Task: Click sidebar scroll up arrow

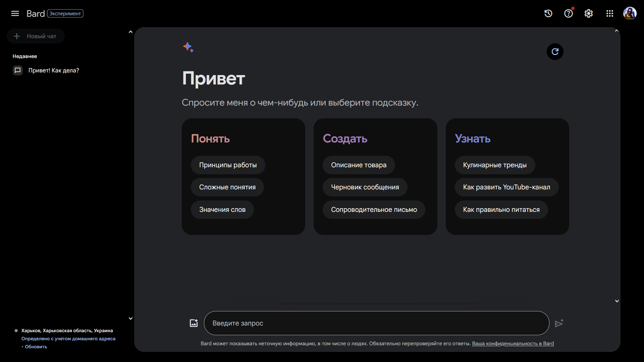Action: pyautogui.click(x=130, y=32)
